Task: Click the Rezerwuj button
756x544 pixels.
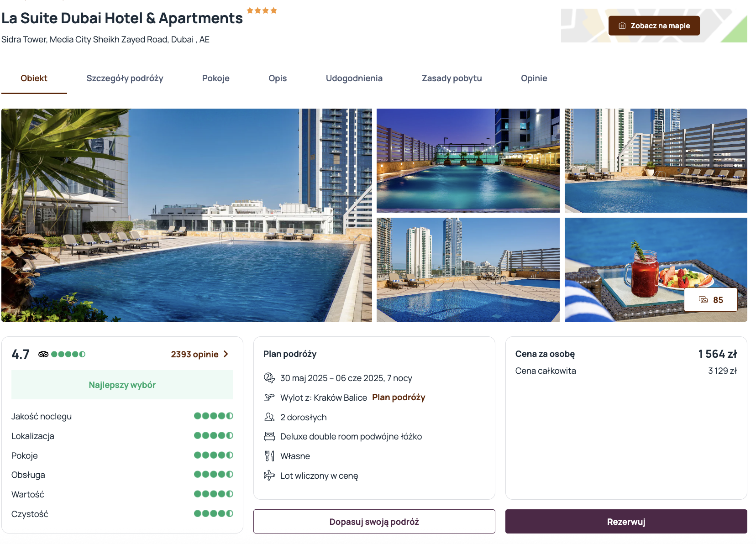Action: (626, 522)
